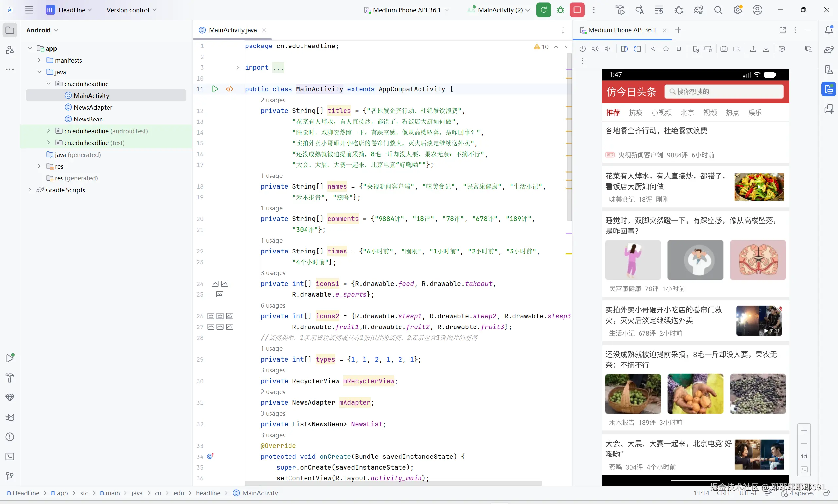Open the Medium Phone API 36.1 device selector
This screenshot has width=838, height=504.
[406, 10]
